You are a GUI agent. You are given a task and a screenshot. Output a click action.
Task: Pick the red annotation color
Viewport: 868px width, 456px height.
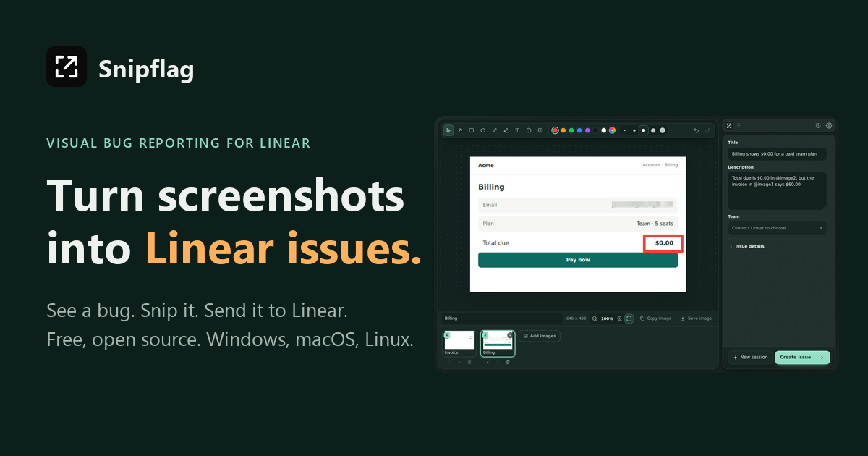point(556,130)
